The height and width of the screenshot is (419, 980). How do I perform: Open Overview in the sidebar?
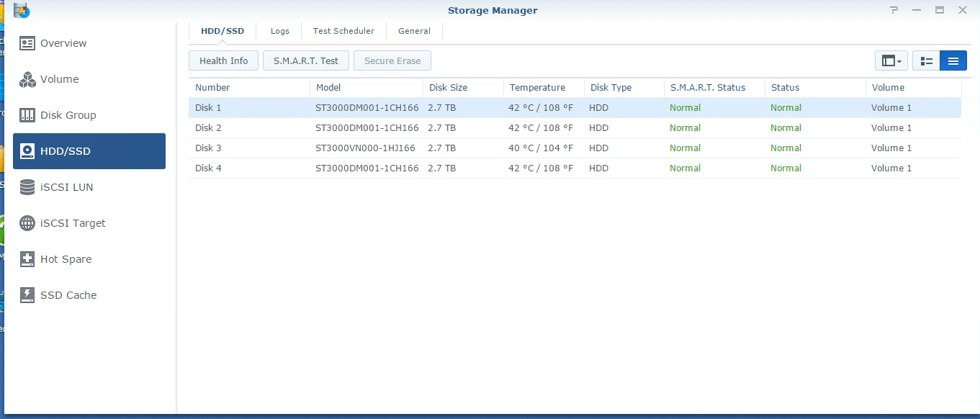[x=89, y=43]
